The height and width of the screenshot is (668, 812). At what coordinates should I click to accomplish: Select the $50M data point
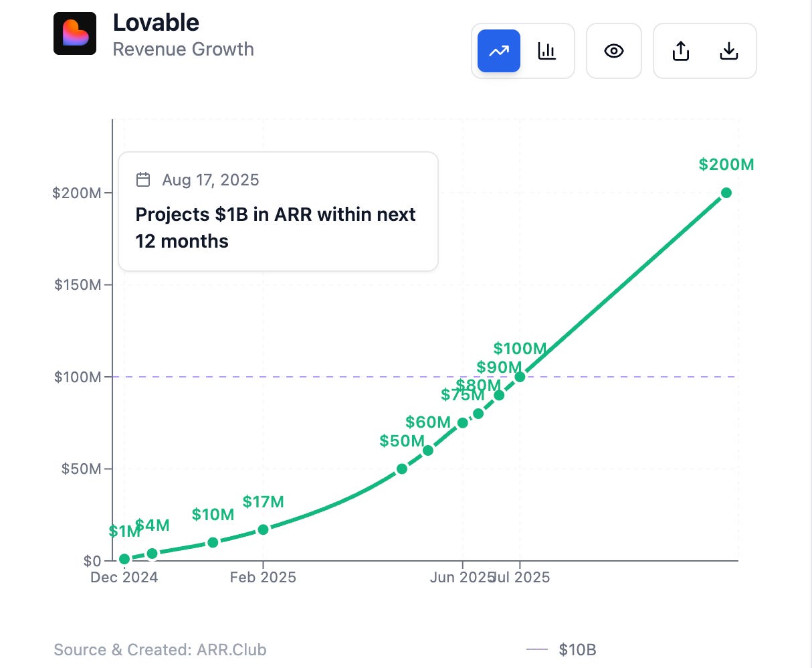401,469
